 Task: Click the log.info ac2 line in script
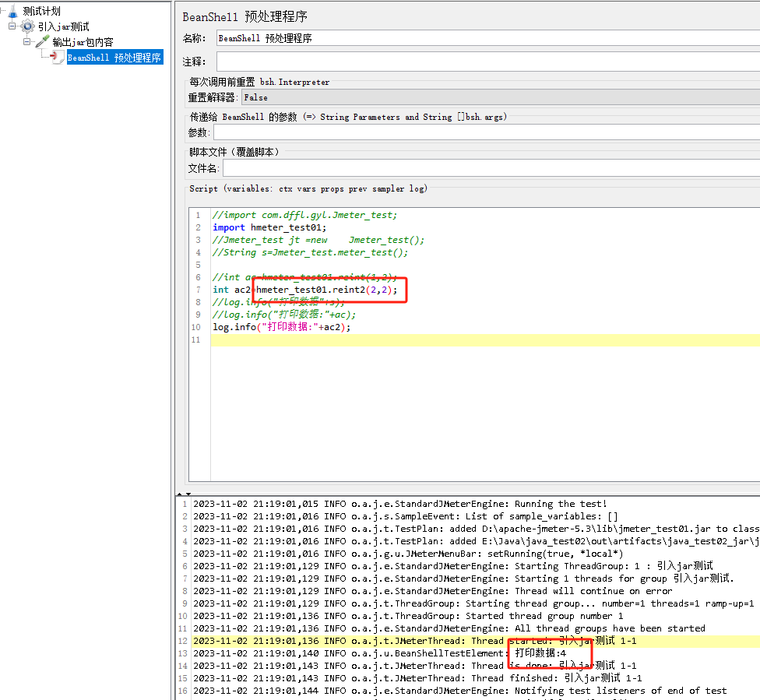pos(281,328)
